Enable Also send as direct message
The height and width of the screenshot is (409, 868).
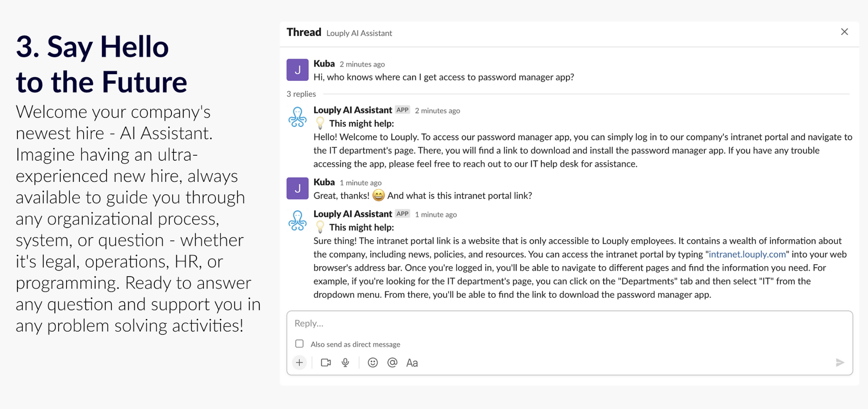click(299, 344)
